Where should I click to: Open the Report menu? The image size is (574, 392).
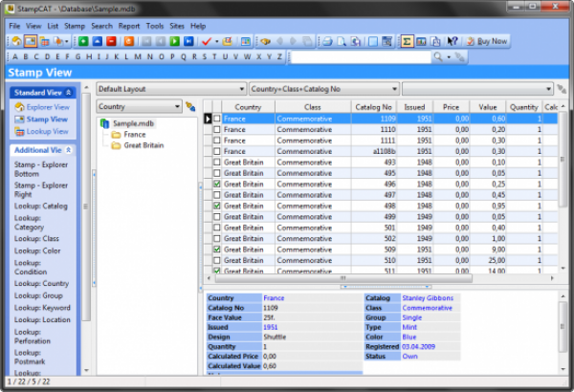pos(128,26)
